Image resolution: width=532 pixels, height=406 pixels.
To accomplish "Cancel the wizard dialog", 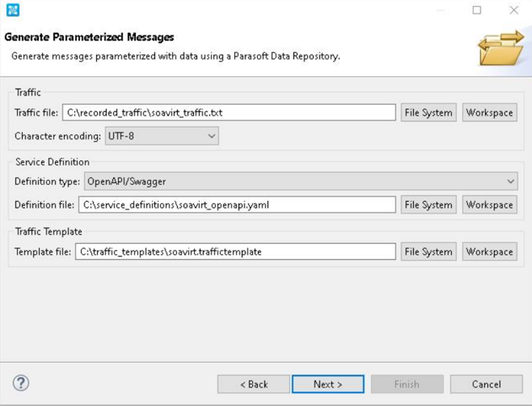I will [486, 384].
